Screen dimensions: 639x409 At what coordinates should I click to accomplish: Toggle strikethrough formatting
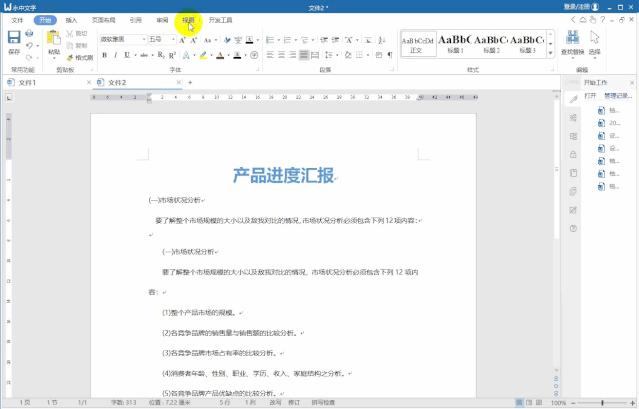(143, 55)
